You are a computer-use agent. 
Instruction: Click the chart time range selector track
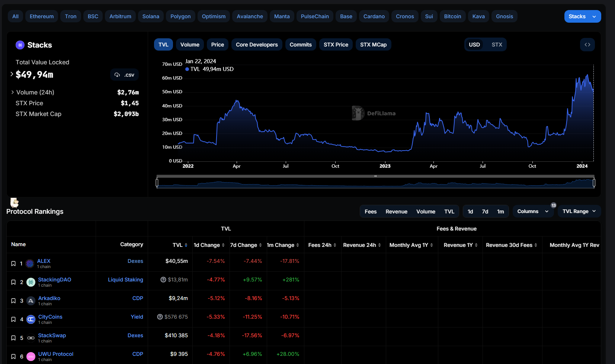point(375,183)
